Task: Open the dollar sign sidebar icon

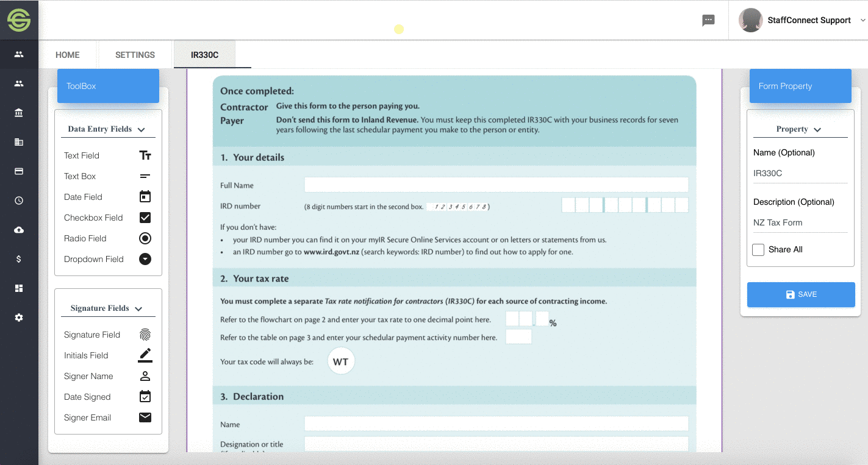Action: point(19,259)
